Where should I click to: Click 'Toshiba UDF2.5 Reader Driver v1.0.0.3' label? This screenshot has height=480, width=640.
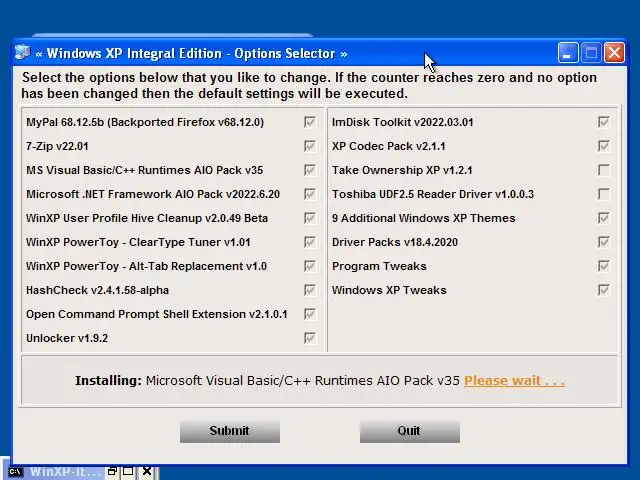tap(433, 194)
